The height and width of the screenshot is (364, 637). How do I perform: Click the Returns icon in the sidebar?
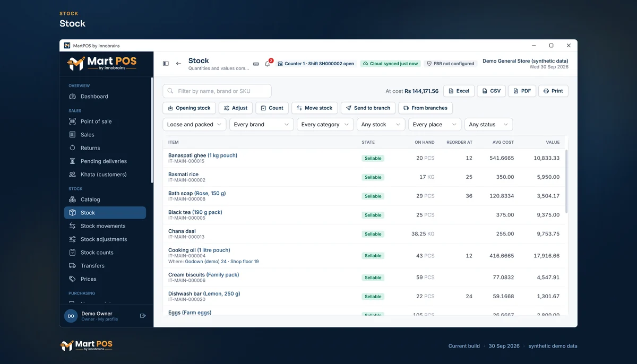[x=73, y=148]
